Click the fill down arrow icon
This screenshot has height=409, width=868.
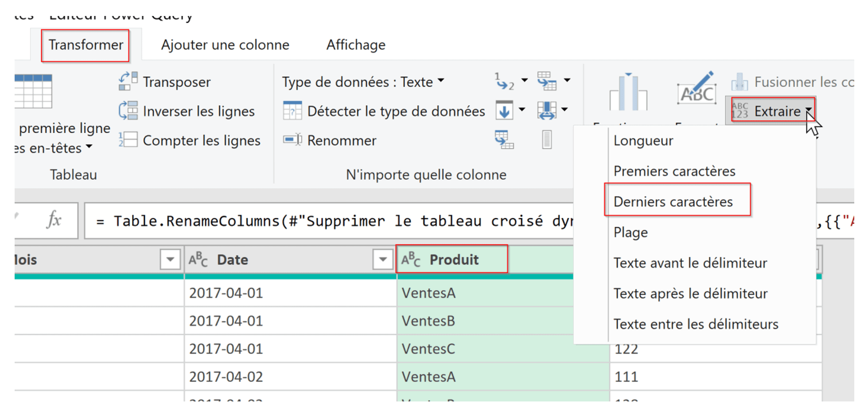click(x=504, y=110)
